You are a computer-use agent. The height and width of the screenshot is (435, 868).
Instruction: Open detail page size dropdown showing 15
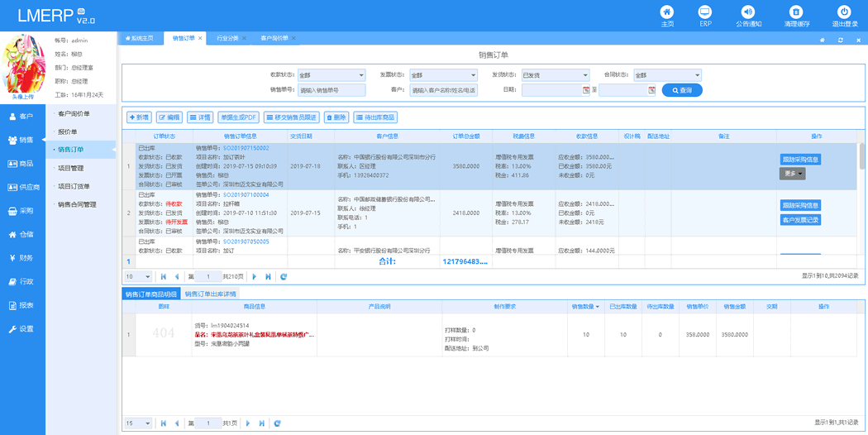coord(138,423)
